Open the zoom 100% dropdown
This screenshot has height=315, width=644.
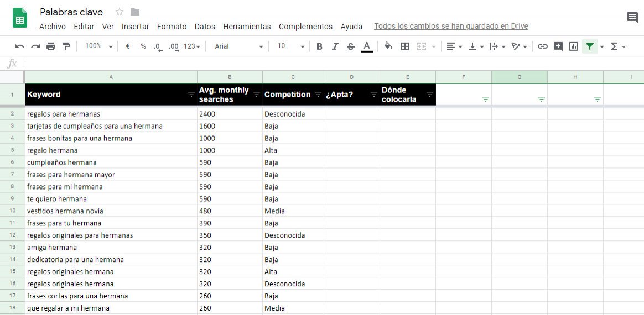pos(98,46)
